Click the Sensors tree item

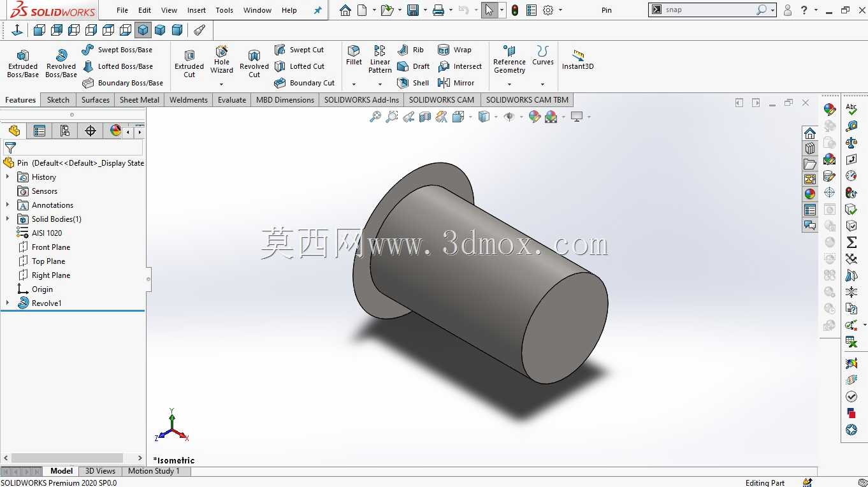tap(38, 191)
